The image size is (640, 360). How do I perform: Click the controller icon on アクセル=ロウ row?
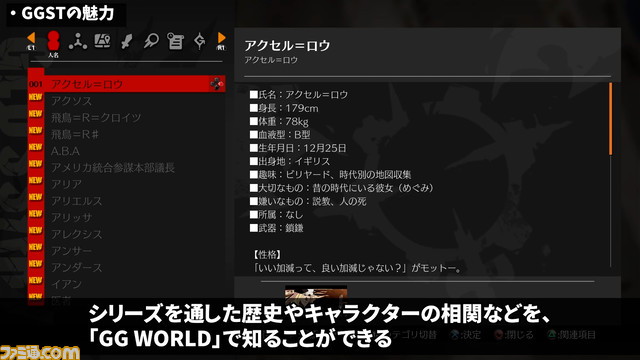point(216,84)
